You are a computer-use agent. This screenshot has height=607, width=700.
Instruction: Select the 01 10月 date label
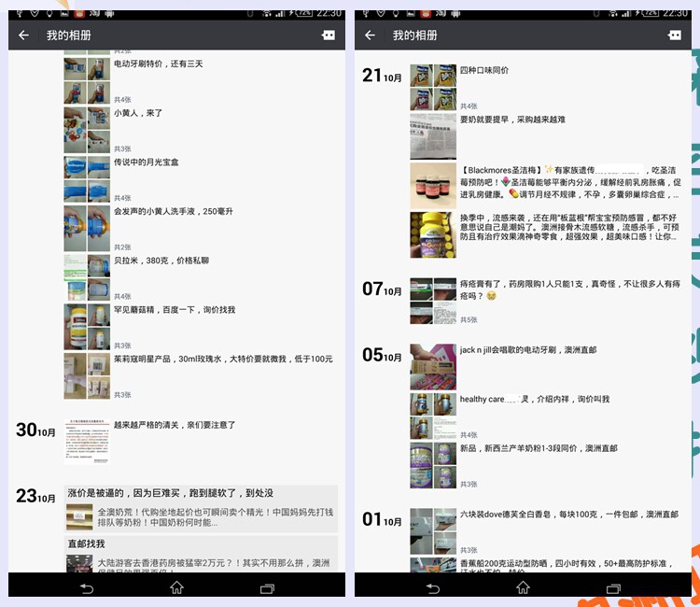382,519
